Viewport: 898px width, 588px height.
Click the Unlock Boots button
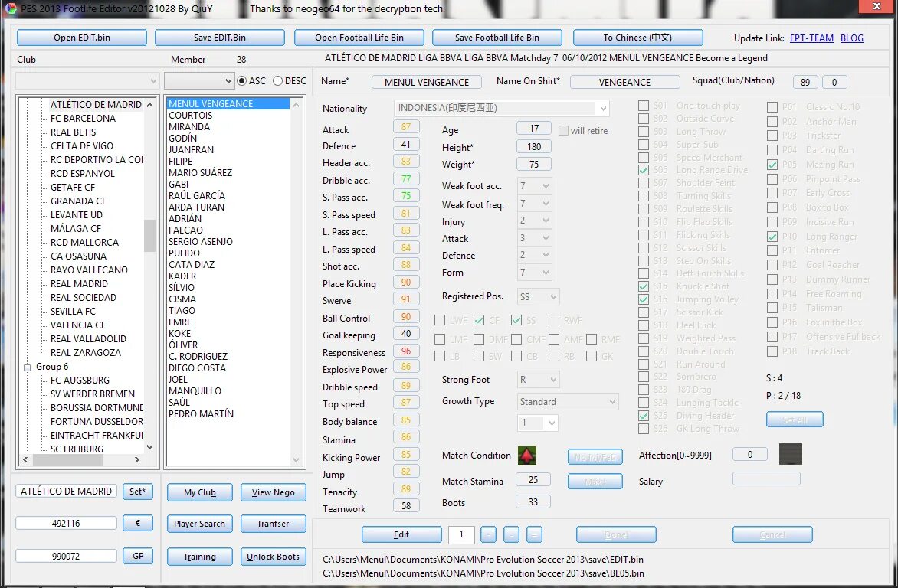pos(274,557)
